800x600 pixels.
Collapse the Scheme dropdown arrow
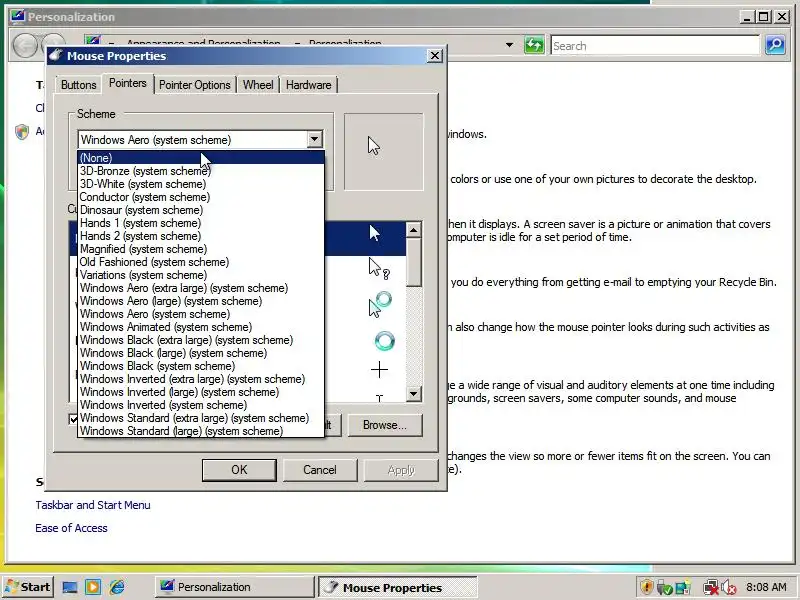[x=314, y=139]
